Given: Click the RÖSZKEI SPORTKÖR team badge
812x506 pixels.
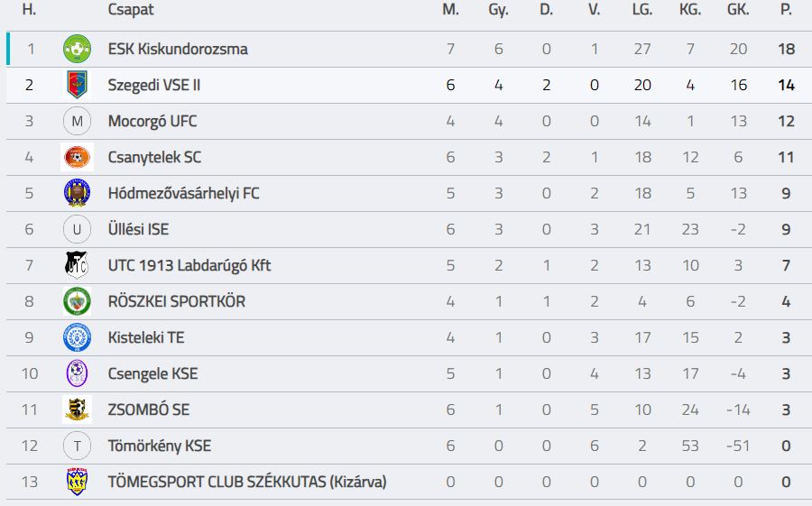Looking at the screenshot, I should pyautogui.click(x=77, y=301).
